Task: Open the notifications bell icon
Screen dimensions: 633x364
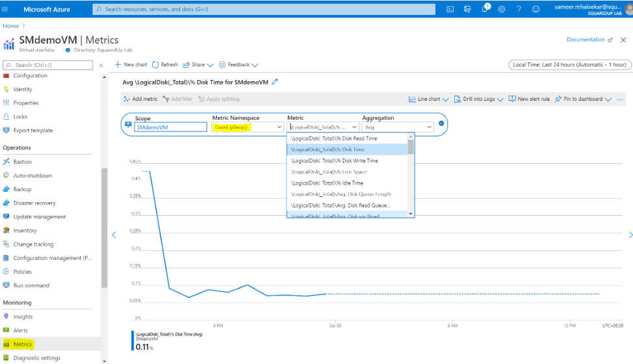Action: coord(484,9)
